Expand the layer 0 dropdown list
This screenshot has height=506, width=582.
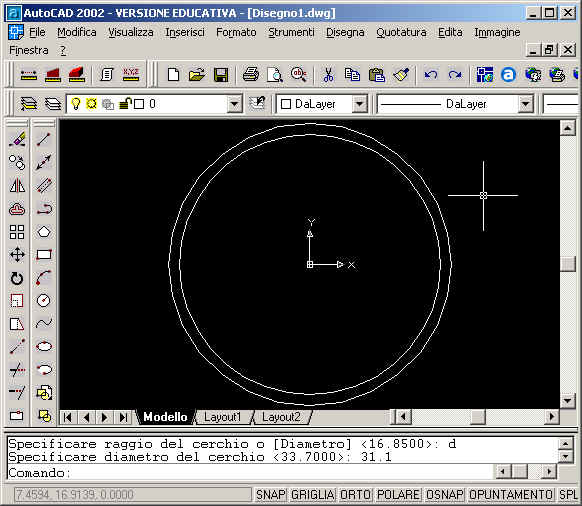tap(234, 104)
